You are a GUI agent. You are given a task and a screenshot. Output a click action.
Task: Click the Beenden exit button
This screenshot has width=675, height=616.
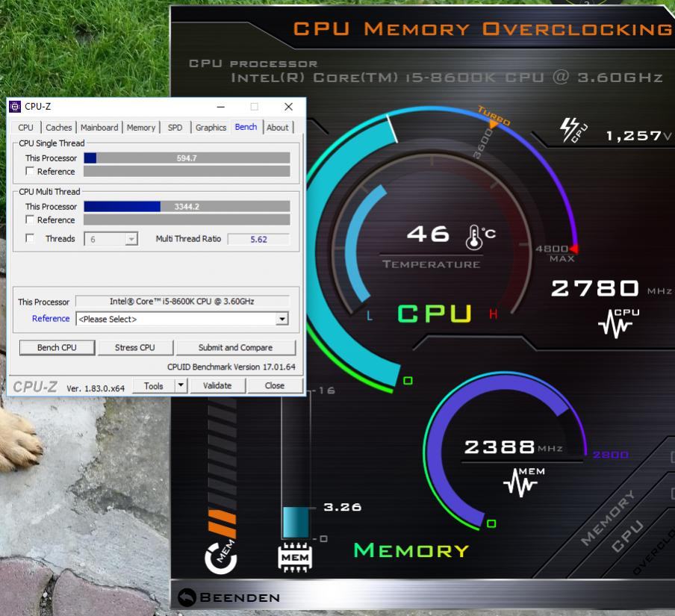229,597
